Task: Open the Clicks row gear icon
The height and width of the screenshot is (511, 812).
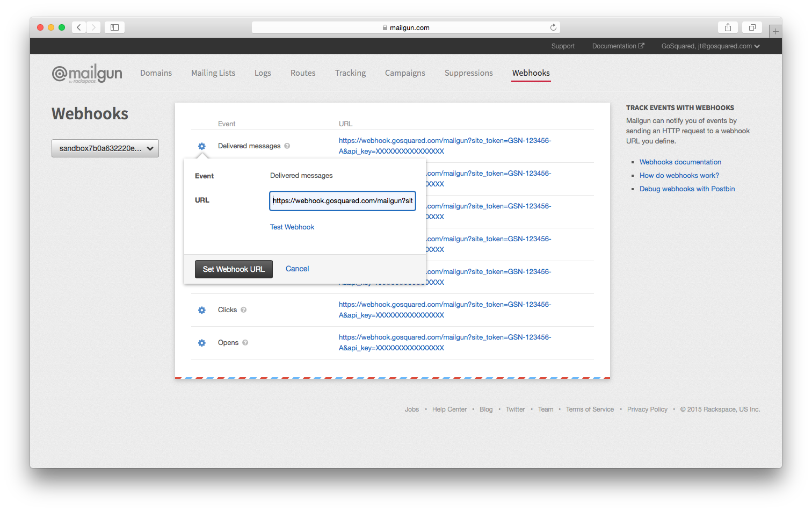Action: [202, 310]
